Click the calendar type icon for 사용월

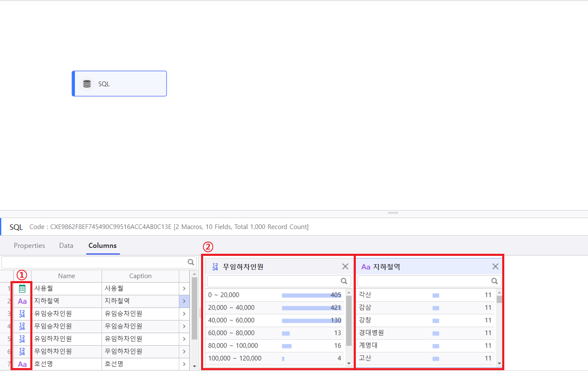pyautogui.click(x=22, y=289)
